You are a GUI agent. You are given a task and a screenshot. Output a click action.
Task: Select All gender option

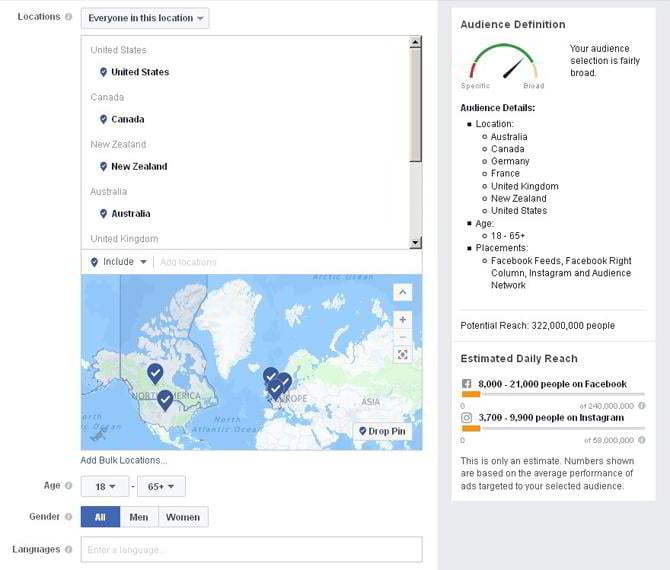(x=100, y=517)
